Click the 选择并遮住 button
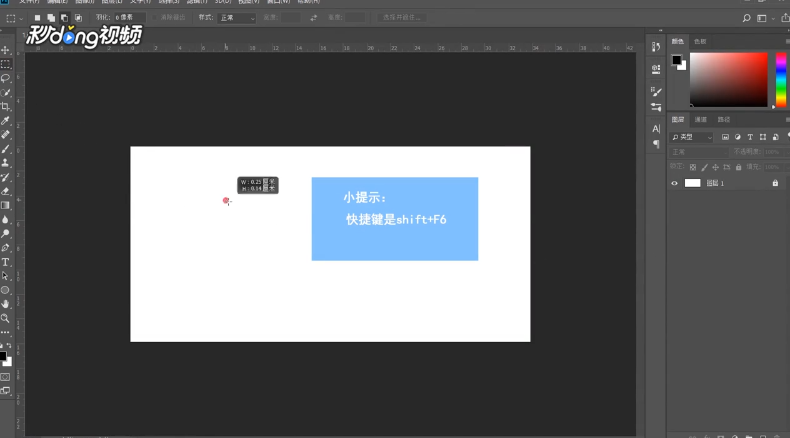Screen dimensions: 790x438 coord(402,18)
